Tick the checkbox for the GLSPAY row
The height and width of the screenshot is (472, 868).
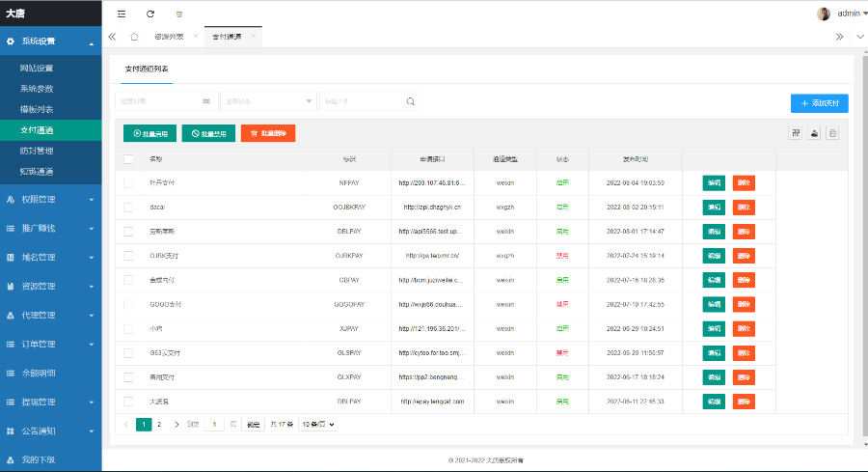click(128, 353)
